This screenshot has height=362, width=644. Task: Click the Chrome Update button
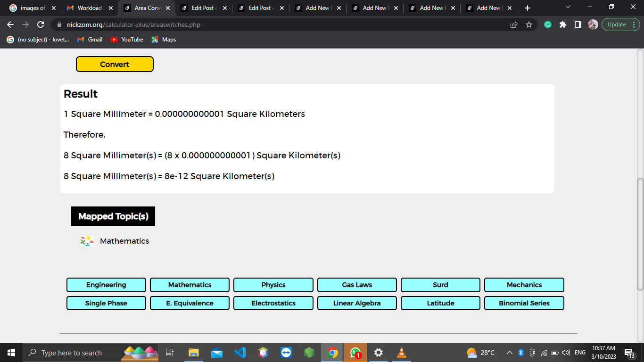pos(620,25)
